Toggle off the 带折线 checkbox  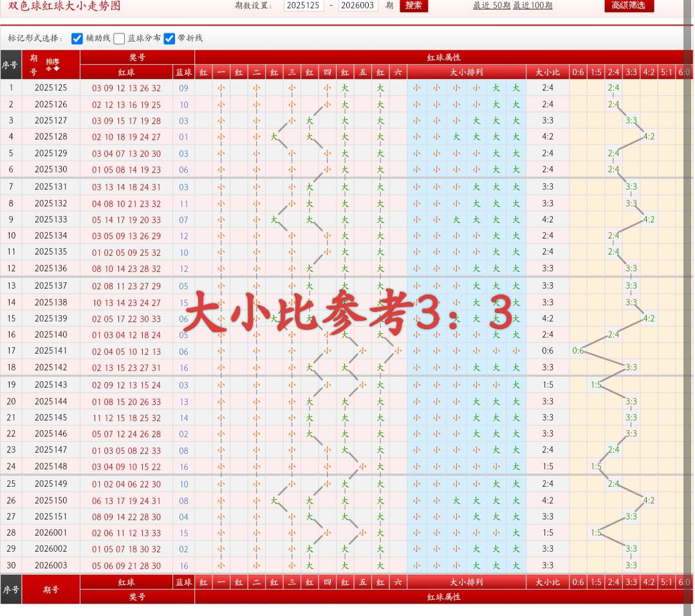point(169,39)
